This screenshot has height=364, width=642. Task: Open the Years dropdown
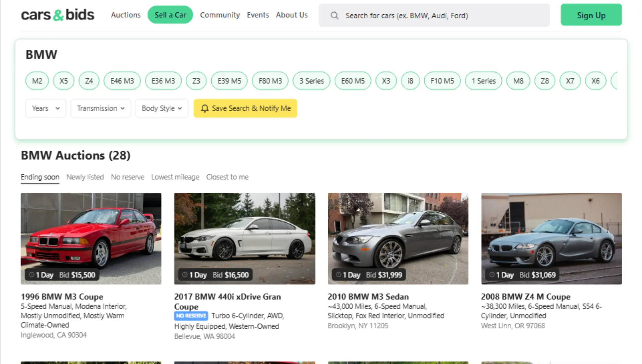pos(46,108)
